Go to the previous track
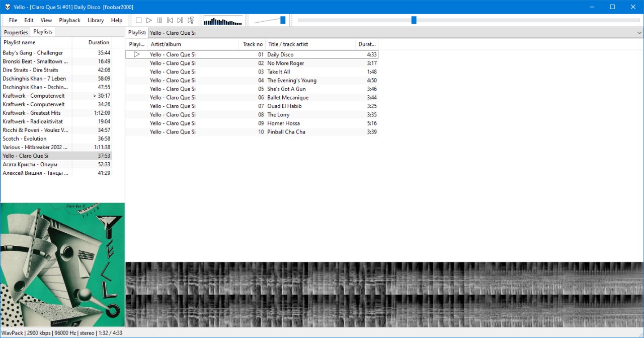 point(170,20)
